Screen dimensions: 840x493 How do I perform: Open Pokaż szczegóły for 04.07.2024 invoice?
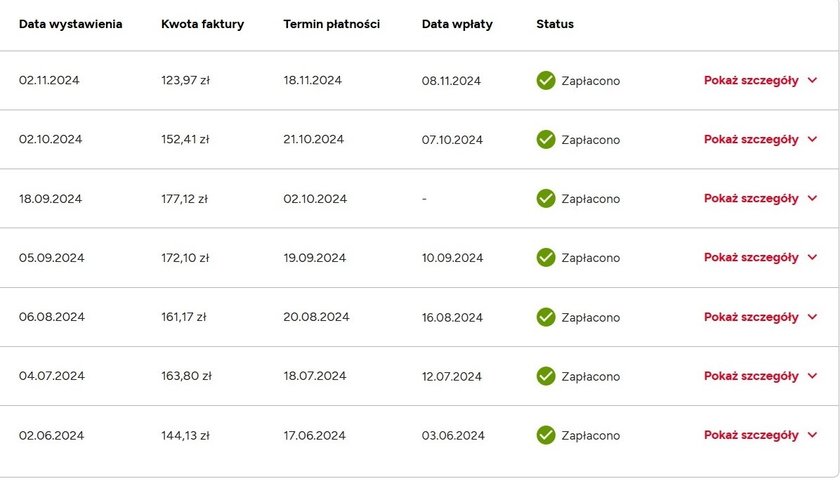(751, 376)
